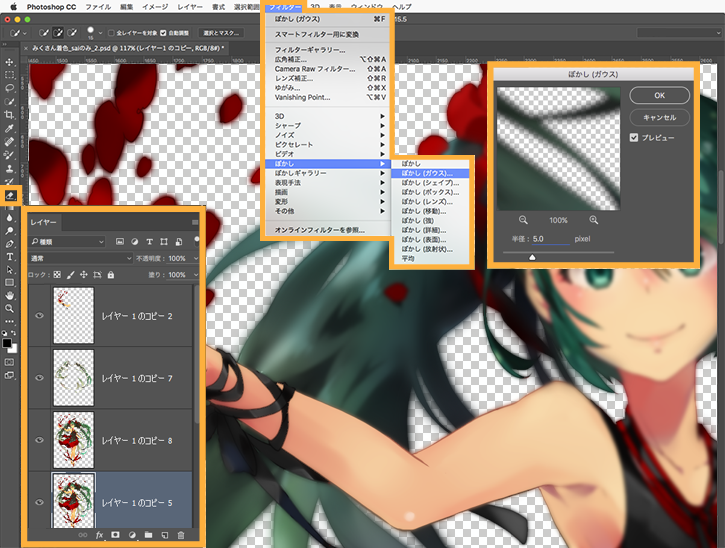Hide layer レイヤー 1 のコピー 8
Image resolution: width=725 pixels, height=548 pixels.
[39, 440]
